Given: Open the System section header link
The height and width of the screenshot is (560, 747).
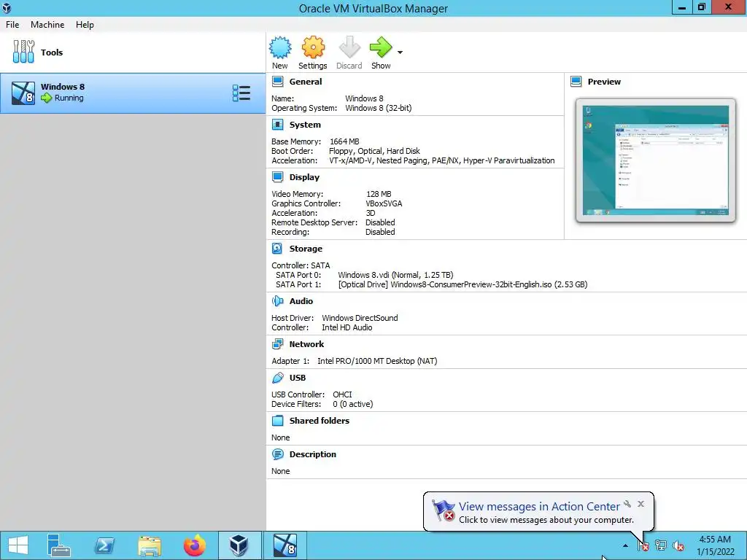Looking at the screenshot, I should (305, 125).
